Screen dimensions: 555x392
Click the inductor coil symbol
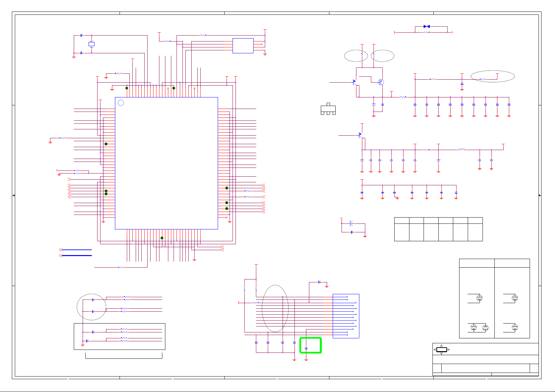point(462,150)
